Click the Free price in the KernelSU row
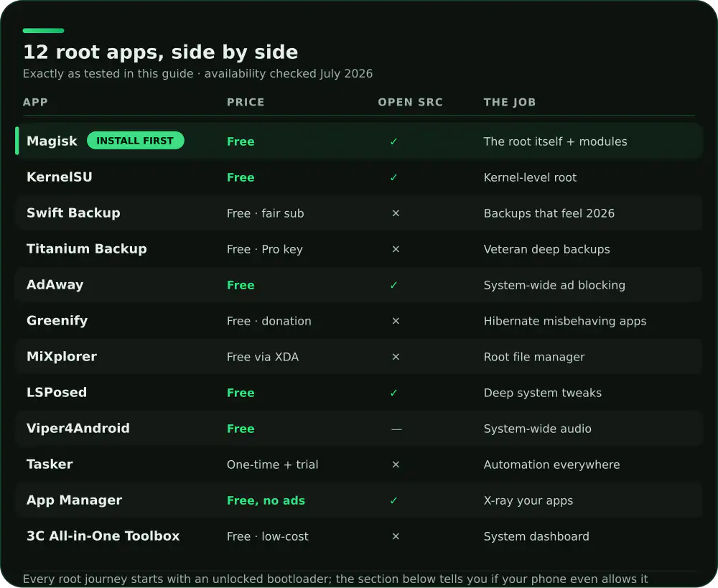 point(241,177)
